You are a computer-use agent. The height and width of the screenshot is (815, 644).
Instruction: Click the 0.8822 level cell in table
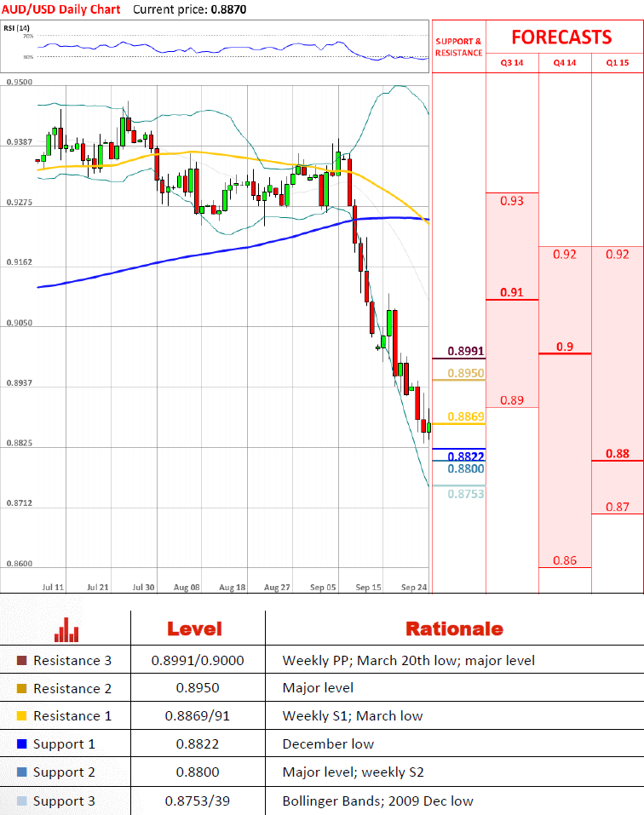[198, 744]
